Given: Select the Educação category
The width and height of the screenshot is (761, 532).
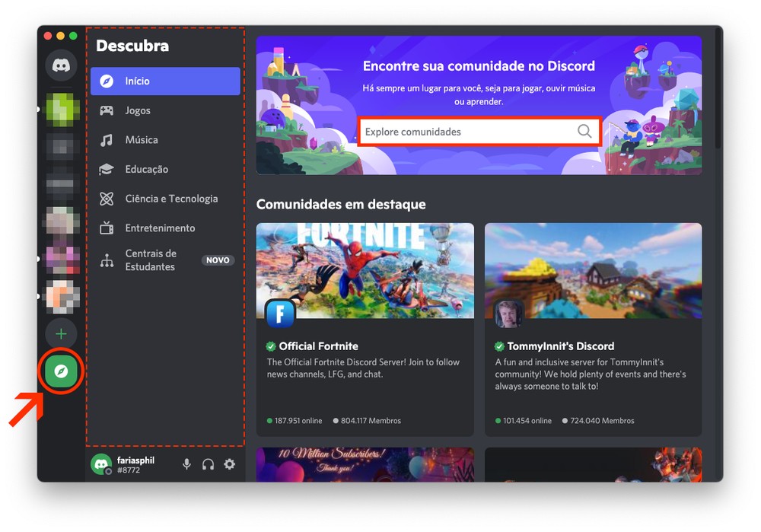Looking at the screenshot, I should point(147,169).
